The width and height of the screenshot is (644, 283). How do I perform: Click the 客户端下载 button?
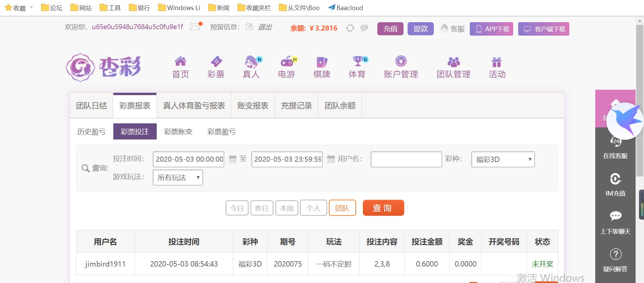point(544,29)
